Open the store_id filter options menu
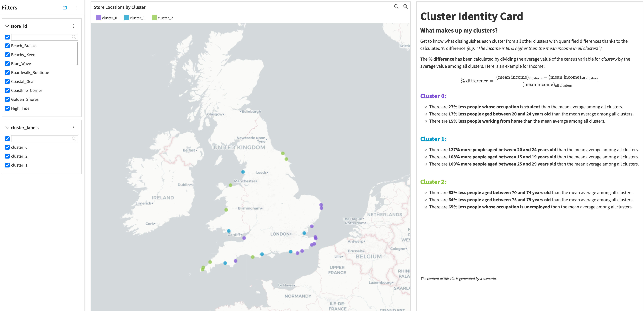 (74, 26)
